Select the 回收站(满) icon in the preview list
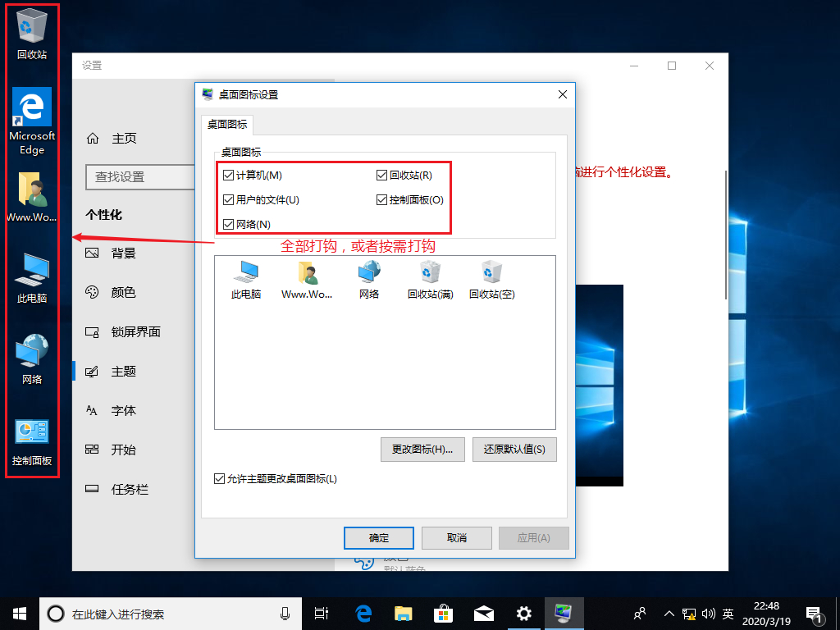Screen dimensions: 840x630 (x=430, y=279)
